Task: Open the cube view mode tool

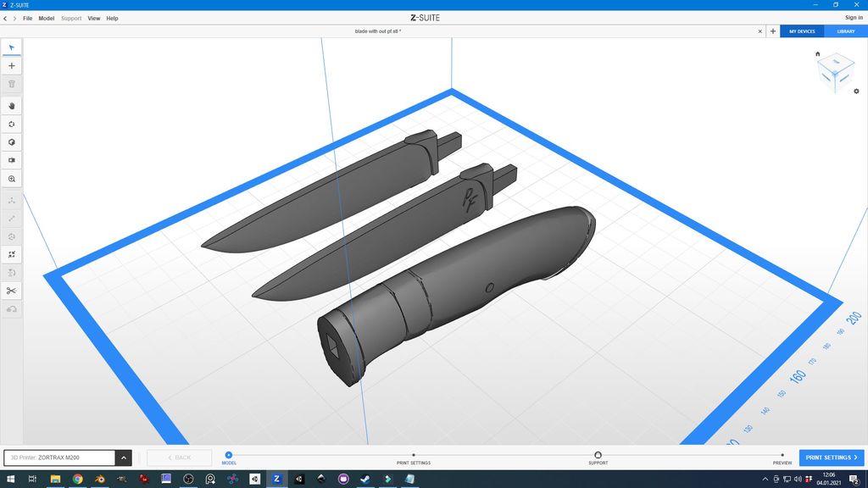Action: (x=12, y=142)
